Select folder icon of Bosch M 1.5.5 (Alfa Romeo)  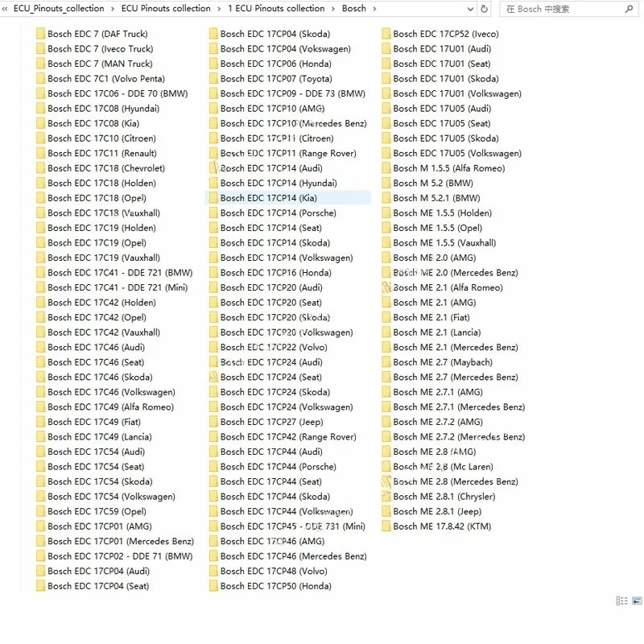point(386,168)
